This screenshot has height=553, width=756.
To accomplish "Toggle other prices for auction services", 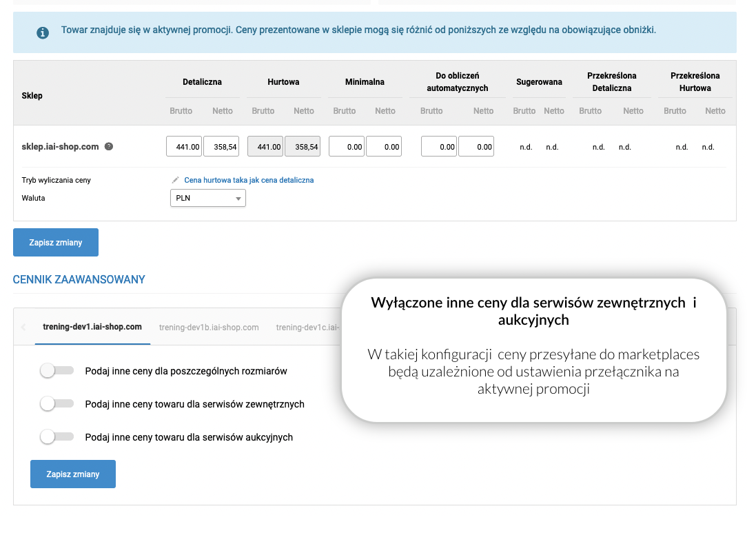I will tap(57, 437).
